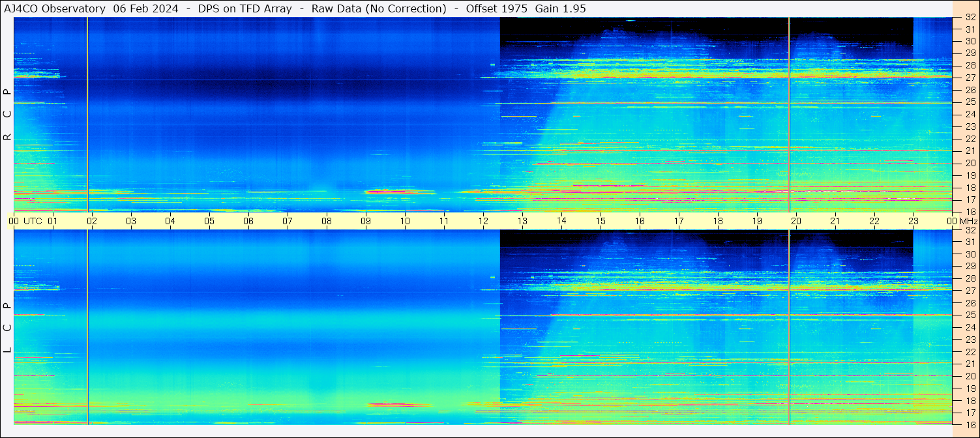
Task: Select the 23 hour label on time axis
Action: pos(913,221)
